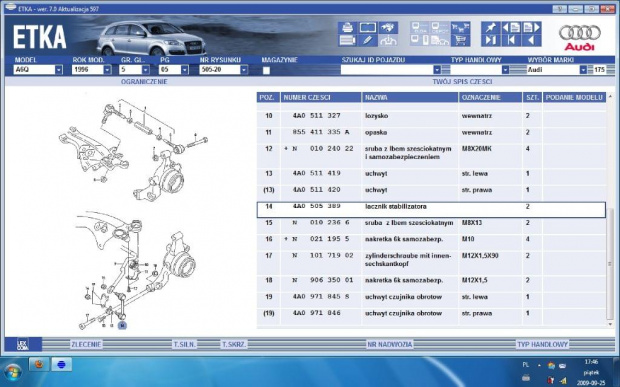Go to next illustration page icon
The image size is (620, 387).
point(531,28)
